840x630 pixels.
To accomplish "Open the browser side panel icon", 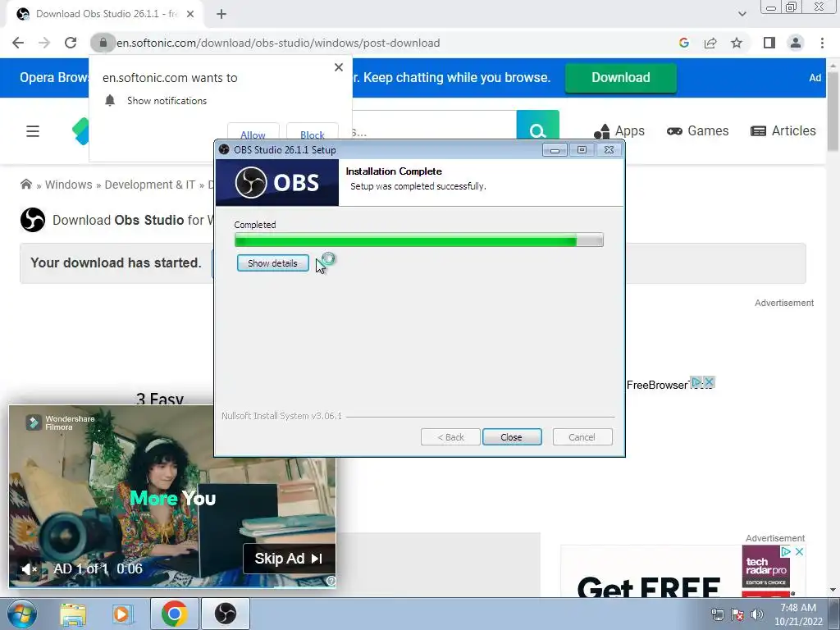I will 769,43.
